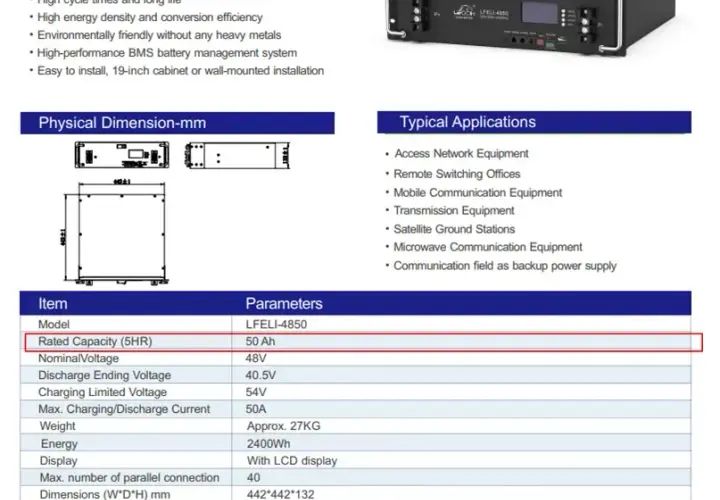This screenshot has height=500, width=720.
Task: Click 'Access Network Equipment' bullet
Action: (461, 153)
